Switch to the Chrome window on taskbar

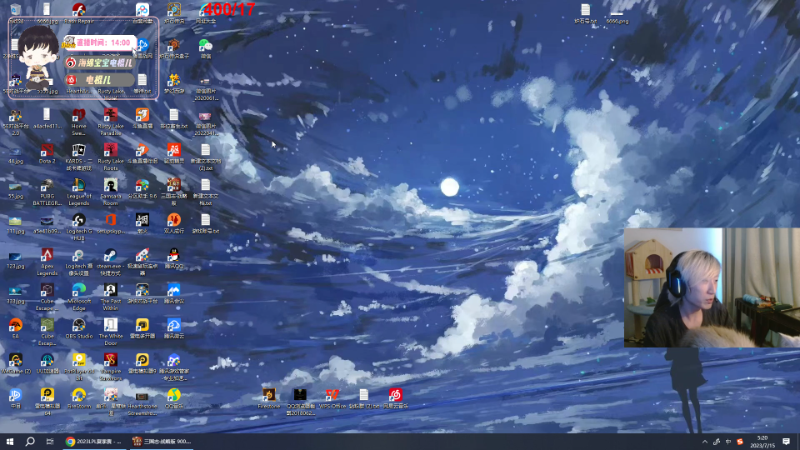tap(94, 441)
